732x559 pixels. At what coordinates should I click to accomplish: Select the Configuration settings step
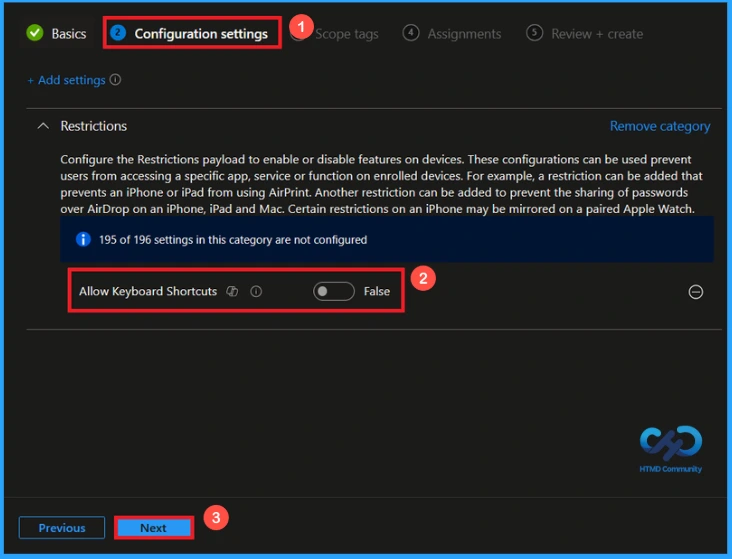[x=190, y=34]
